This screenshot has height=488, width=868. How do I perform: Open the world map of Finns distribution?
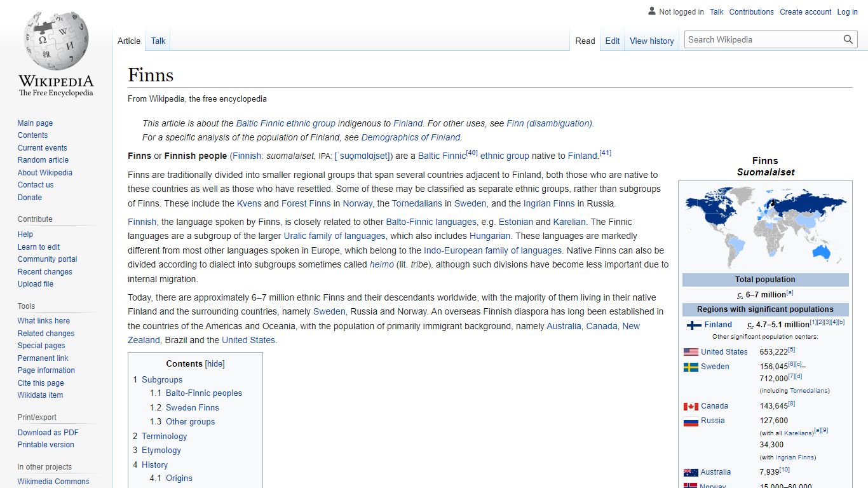(766, 227)
